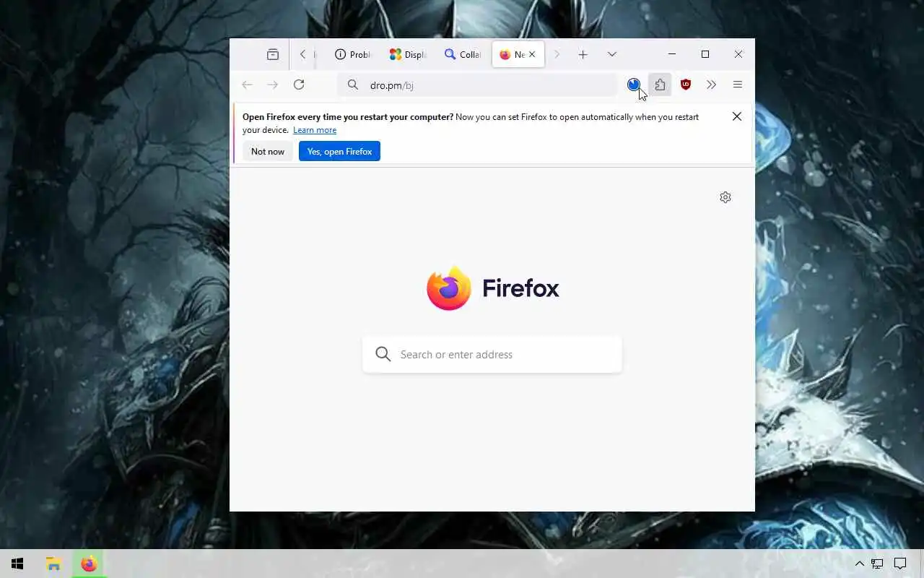
Task: Open File Explorer from the taskbar
Action: (53, 564)
